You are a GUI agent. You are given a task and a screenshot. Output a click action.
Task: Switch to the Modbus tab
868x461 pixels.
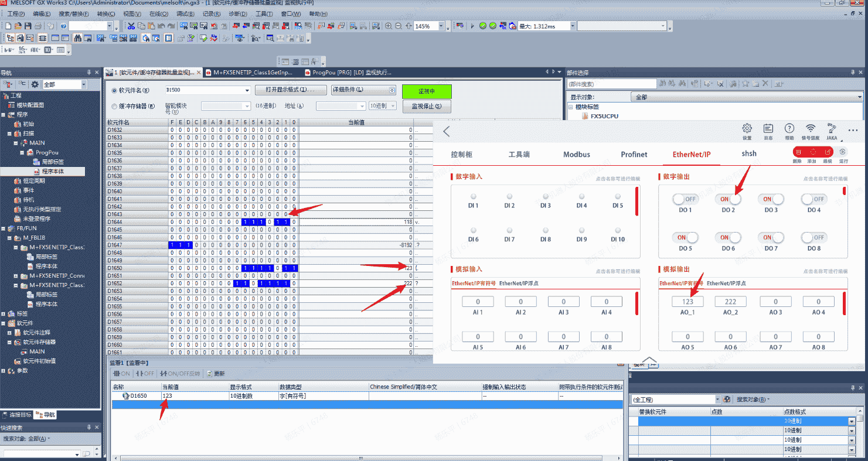576,155
